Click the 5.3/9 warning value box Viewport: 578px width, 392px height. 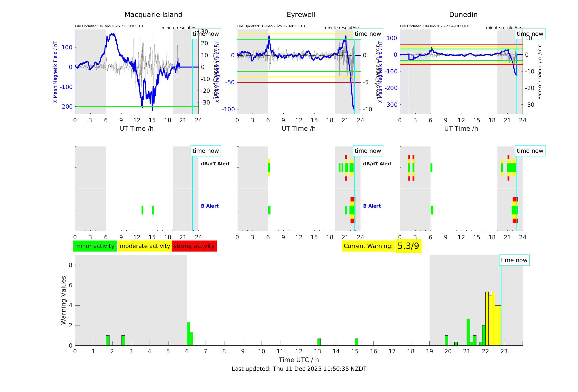[x=408, y=246]
